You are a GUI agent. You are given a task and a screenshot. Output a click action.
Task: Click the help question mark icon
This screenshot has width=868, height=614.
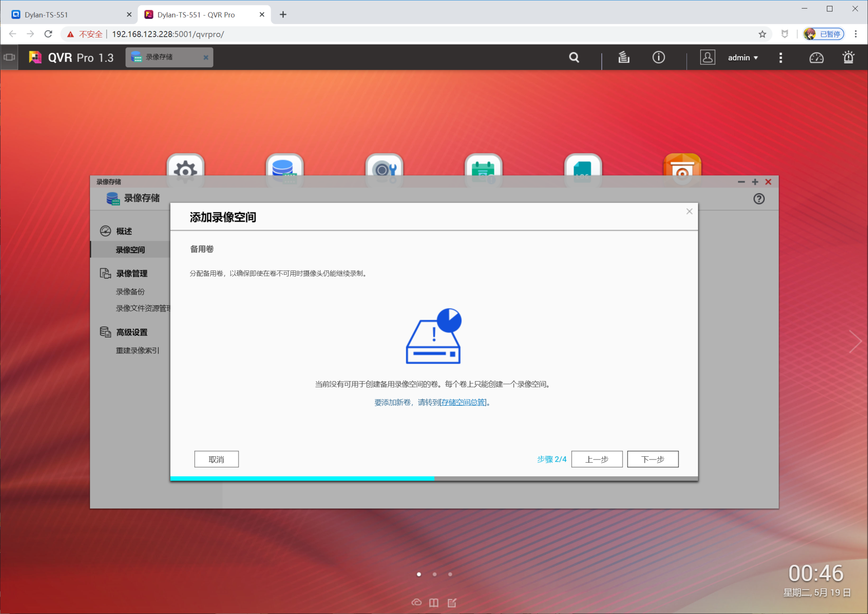coord(759,199)
